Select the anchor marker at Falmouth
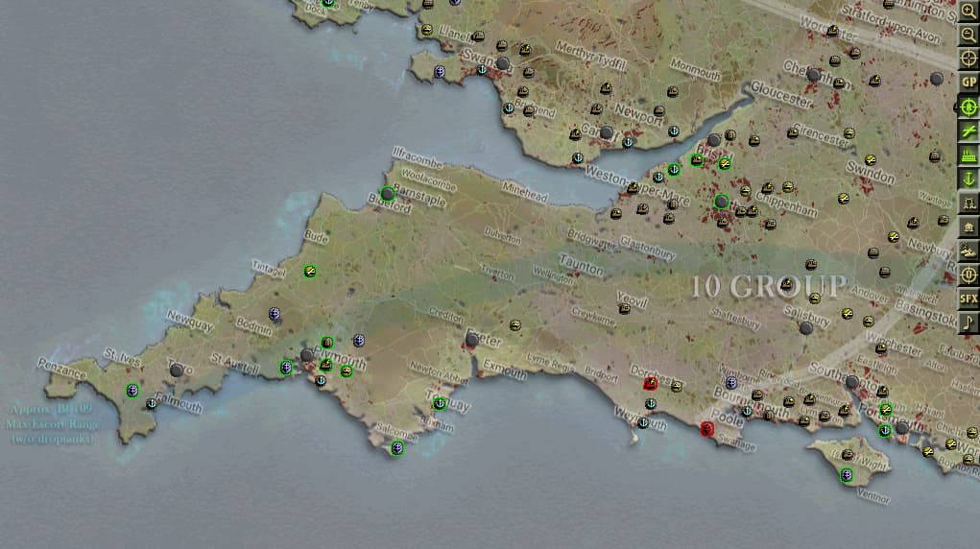The height and width of the screenshot is (549, 980). 152,404
